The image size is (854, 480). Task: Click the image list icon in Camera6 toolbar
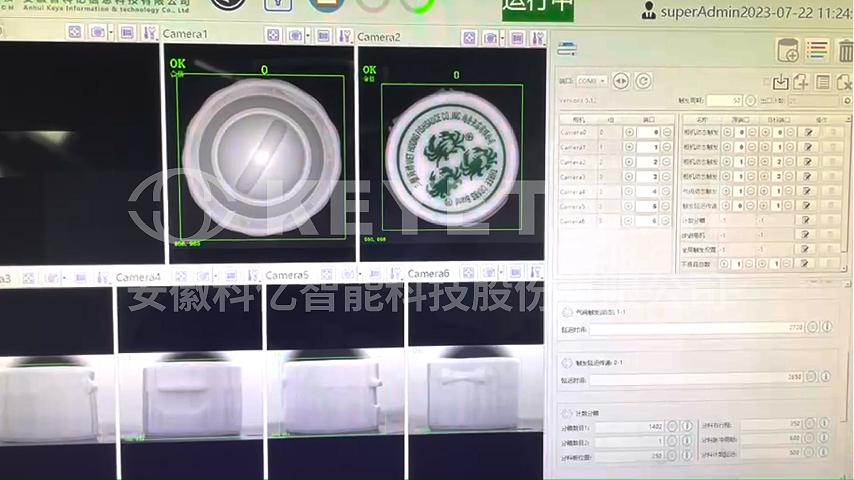click(515, 271)
